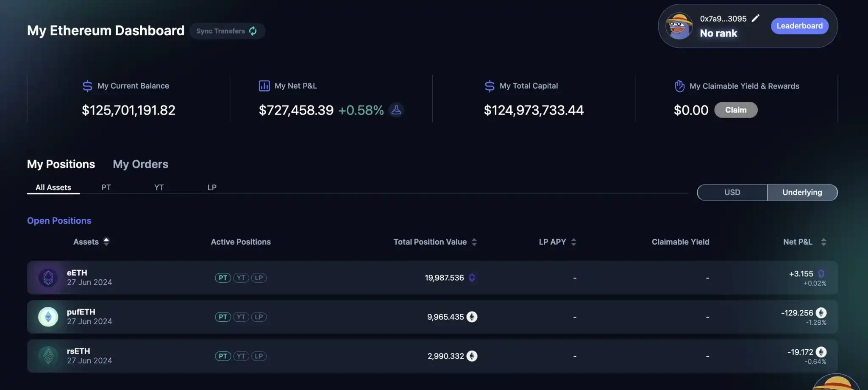This screenshot has height=390, width=868.
Task: Click the Sync Transfers refresh icon
Action: point(253,31)
